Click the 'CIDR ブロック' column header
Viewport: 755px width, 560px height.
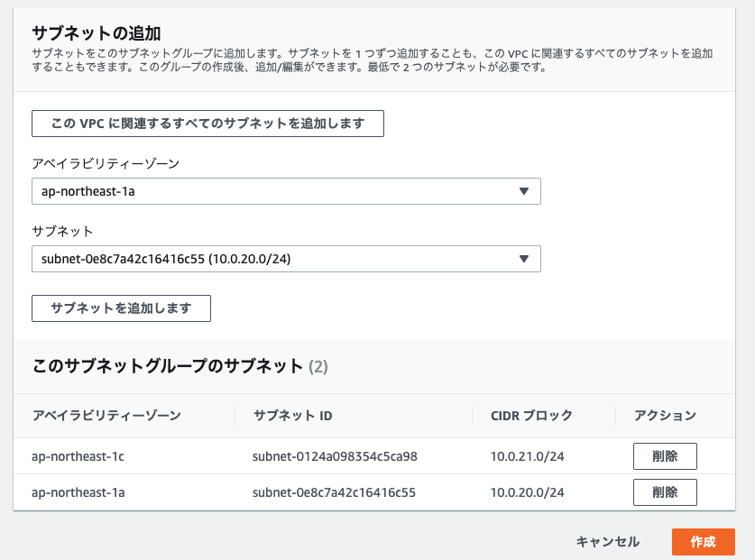530,416
